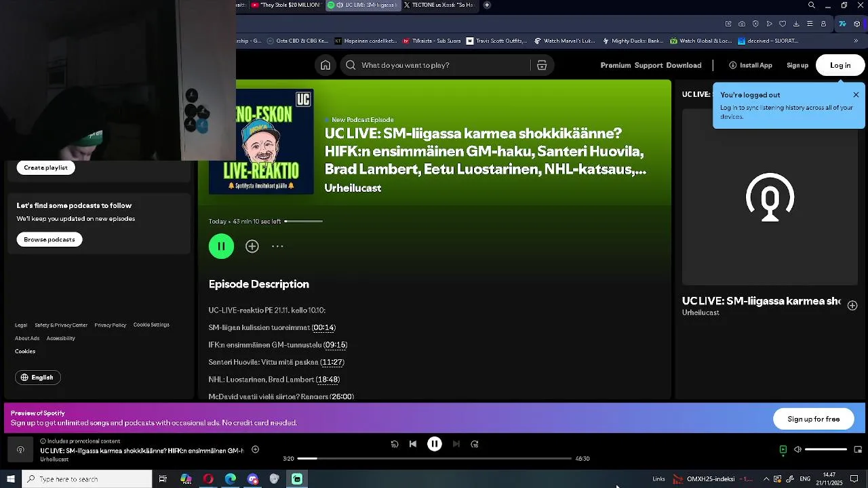Open a new browser tab
Image resolution: width=868 pixels, height=488 pixels.
487,5
